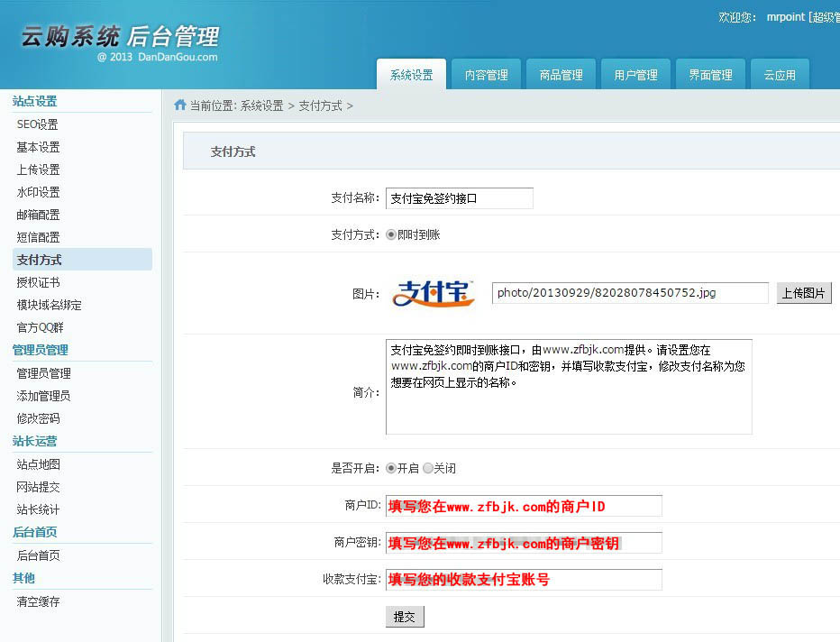Click the 云购系统 后台管理 logo title
The width and height of the screenshot is (840, 642).
point(120,36)
